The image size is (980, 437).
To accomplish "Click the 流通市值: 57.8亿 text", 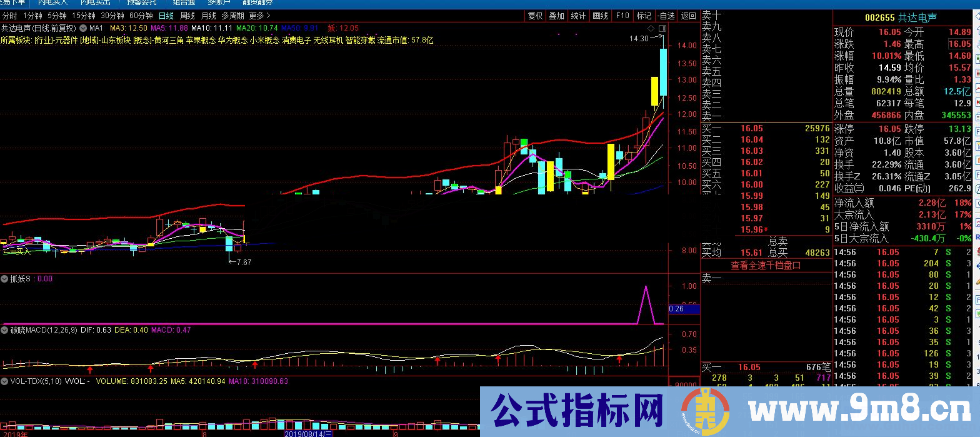I will tap(406, 40).
